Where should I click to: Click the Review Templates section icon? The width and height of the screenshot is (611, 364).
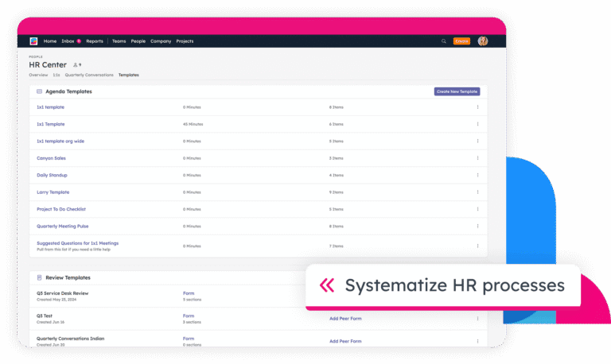click(x=39, y=277)
